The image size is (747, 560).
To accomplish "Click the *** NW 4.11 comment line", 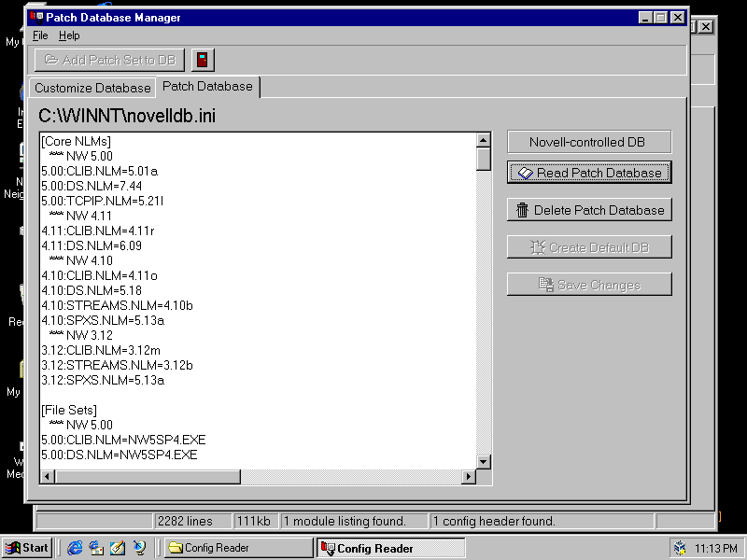I will pos(80,217).
